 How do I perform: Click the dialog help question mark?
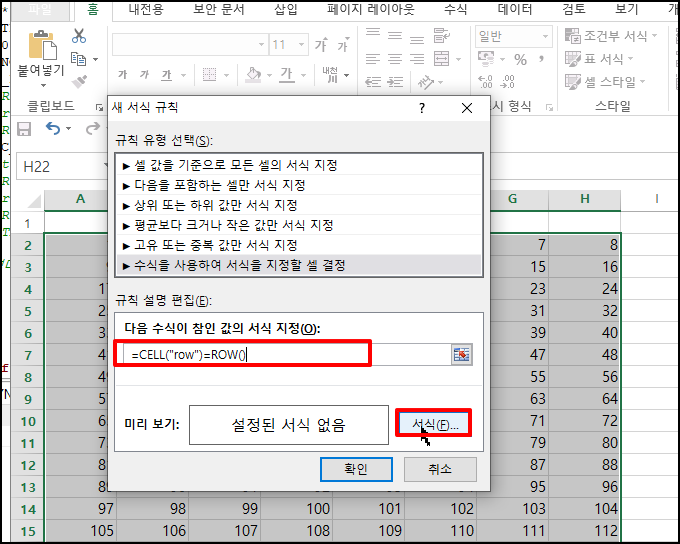422,108
